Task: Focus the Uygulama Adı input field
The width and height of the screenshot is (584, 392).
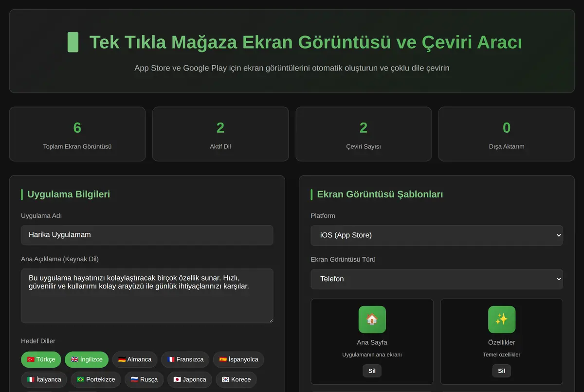Action: tap(147, 235)
